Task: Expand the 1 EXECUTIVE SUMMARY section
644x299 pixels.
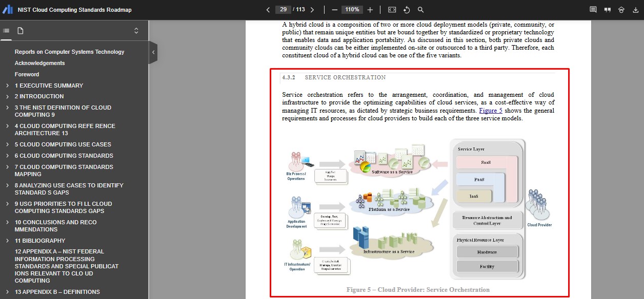Action: coord(7,86)
